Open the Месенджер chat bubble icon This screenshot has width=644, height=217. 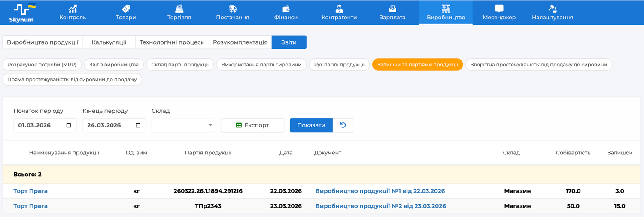(499, 9)
